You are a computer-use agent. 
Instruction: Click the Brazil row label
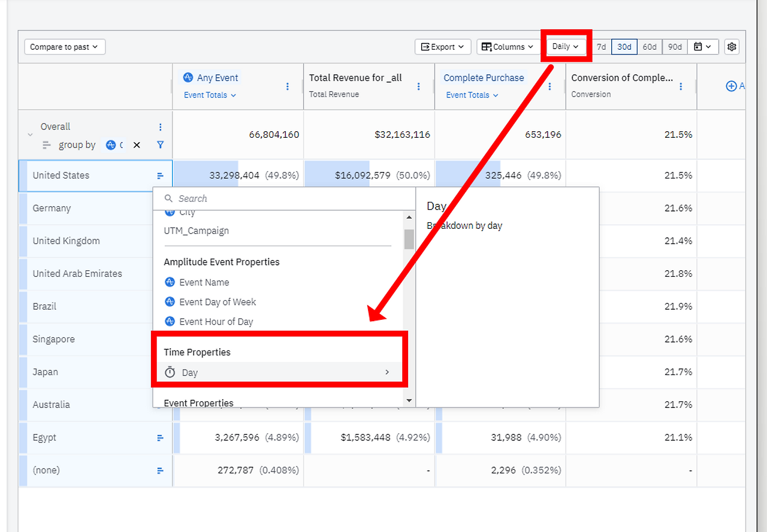(44, 307)
